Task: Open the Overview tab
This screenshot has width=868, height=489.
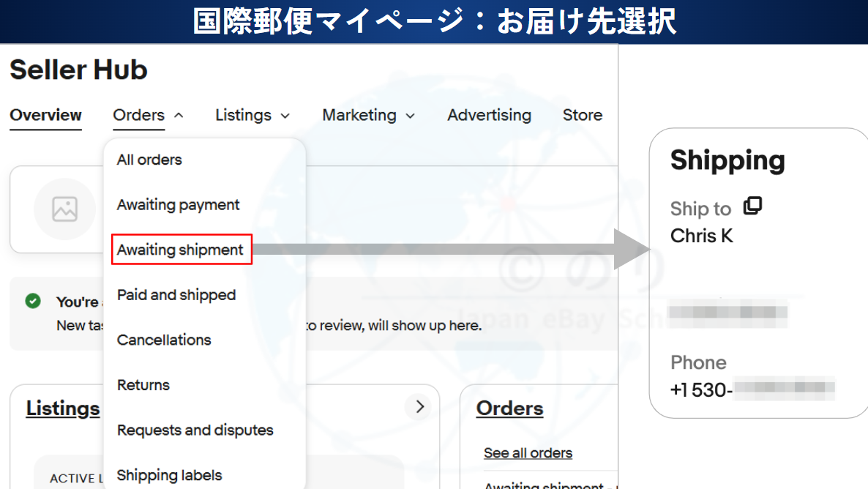Action: click(x=45, y=116)
